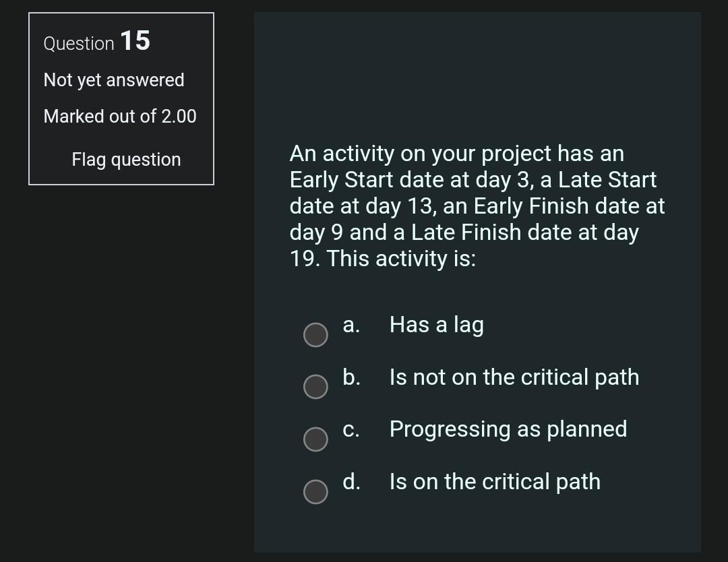728x562 pixels.
Task: Choose 'Is not on the critical path' label
Action: (514, 377)
